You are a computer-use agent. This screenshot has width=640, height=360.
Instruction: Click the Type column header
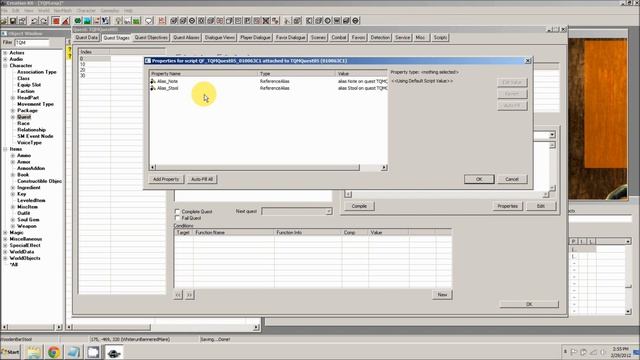point(297,73)
